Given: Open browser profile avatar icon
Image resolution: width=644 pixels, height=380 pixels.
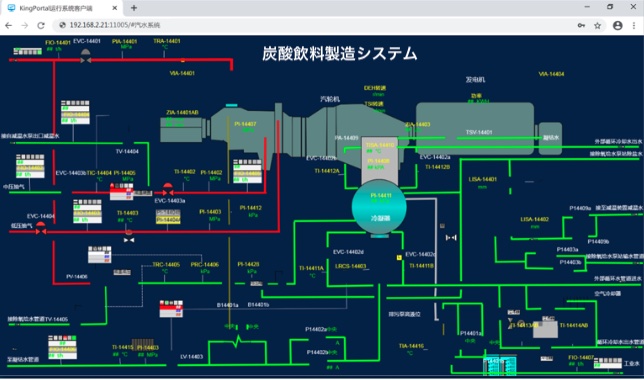Looking at the screenshot, I should point(617,25).
